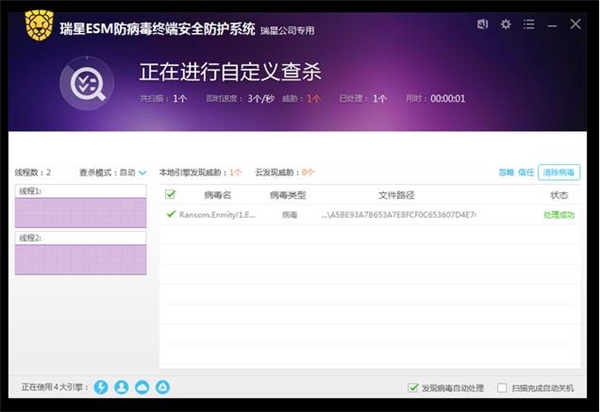Toggle checkmark for Ransom.Enmity row
The height and width of the screenshot is (412, 600).
click(x=171, y=214)
